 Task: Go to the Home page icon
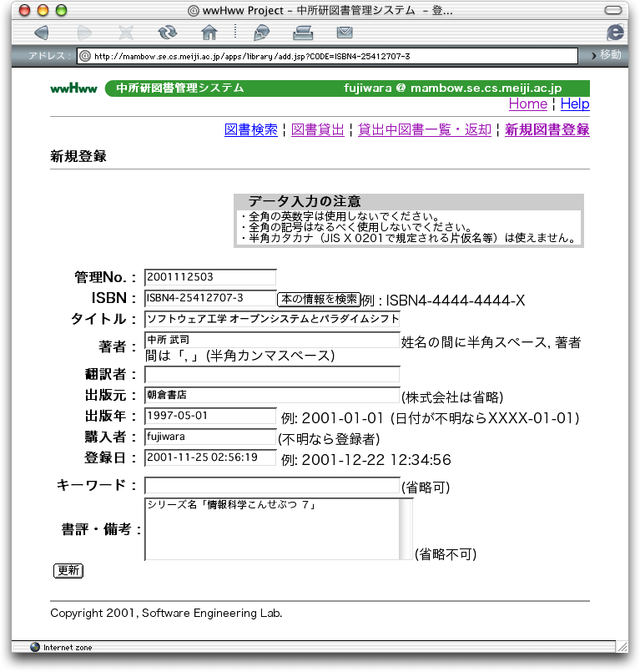coord(209,33)
